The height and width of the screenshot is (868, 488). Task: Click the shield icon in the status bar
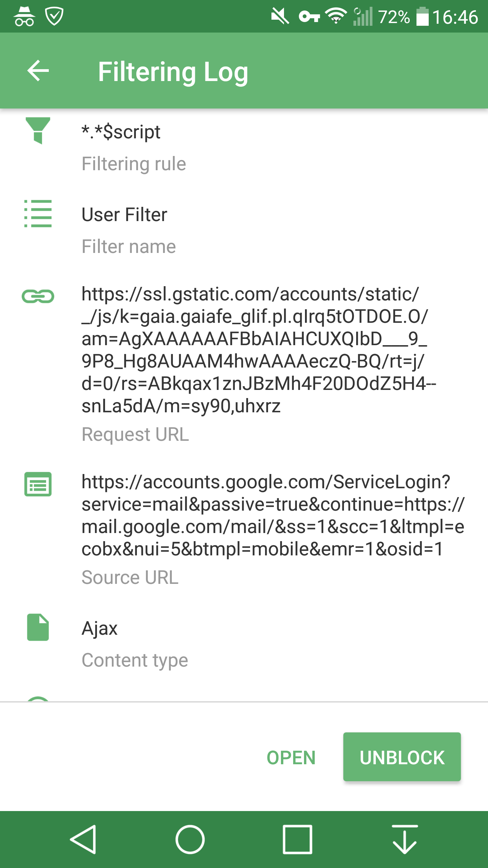click(x=54, y=15)
